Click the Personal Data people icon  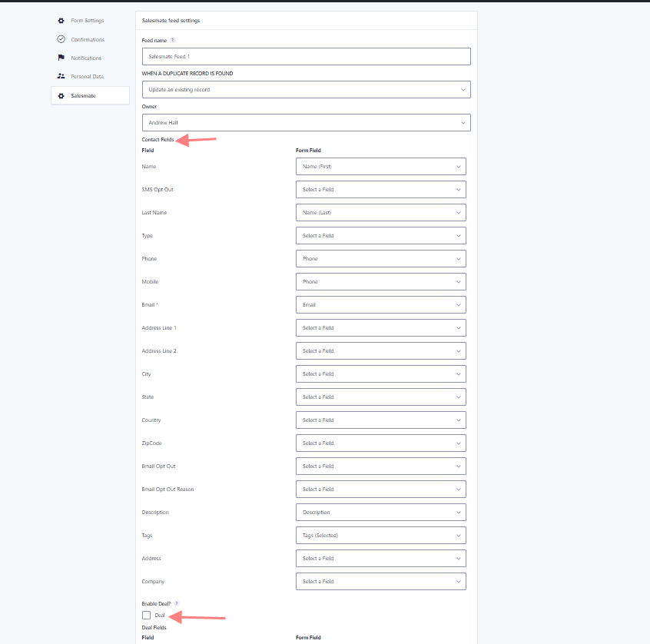click(x=61, y=76)
